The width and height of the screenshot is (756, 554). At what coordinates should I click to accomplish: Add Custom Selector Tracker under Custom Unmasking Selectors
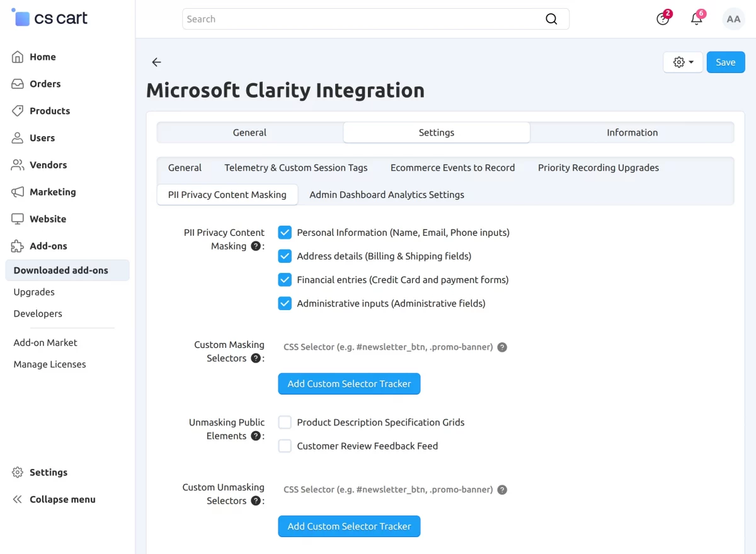[349, 526]
